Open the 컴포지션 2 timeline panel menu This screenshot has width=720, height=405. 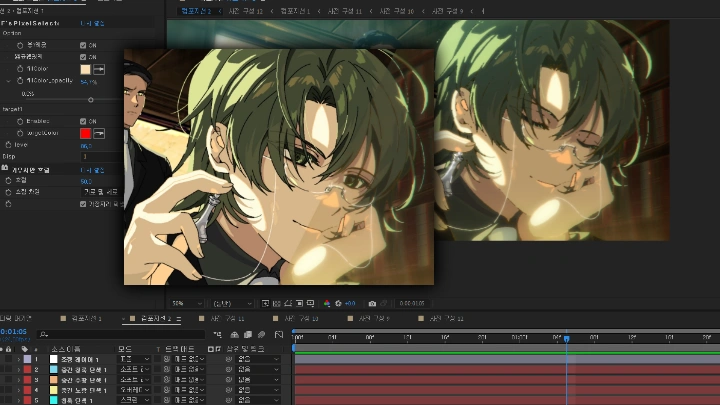pyautogui.click(x=179, y=319)
